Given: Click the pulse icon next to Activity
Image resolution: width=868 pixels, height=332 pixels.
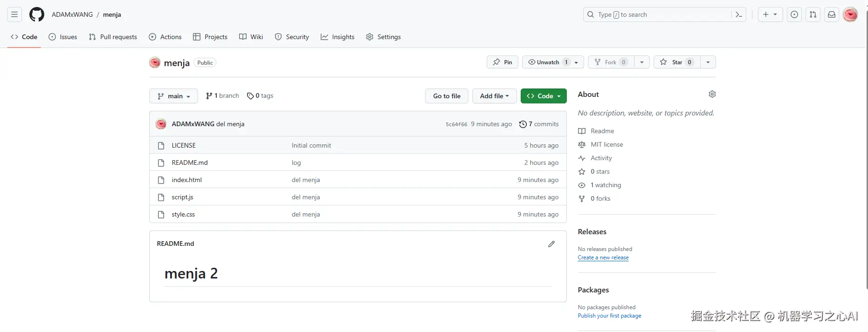Looking at the screenshot, I should (582, 158).
